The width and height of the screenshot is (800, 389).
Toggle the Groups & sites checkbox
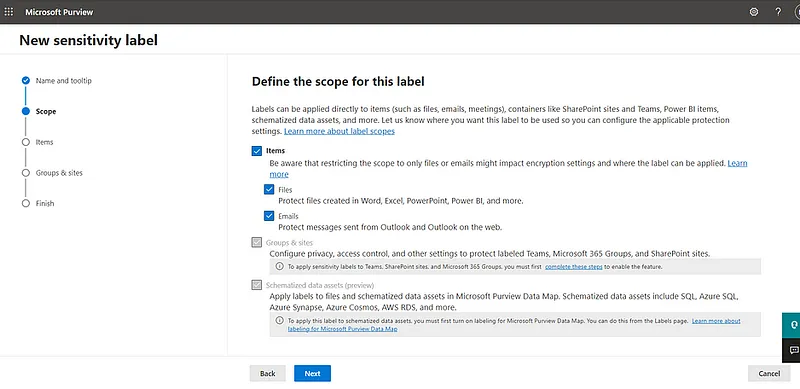tap(257, 242)
